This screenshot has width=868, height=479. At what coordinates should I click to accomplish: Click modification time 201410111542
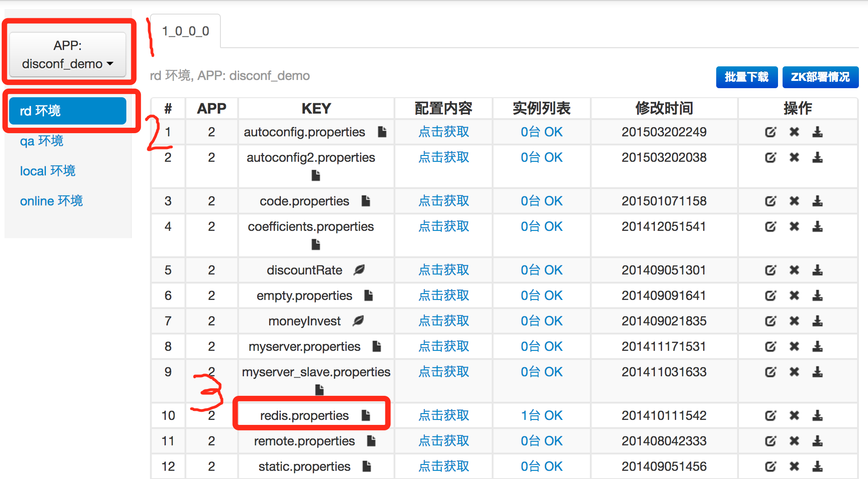click(664, 416)
